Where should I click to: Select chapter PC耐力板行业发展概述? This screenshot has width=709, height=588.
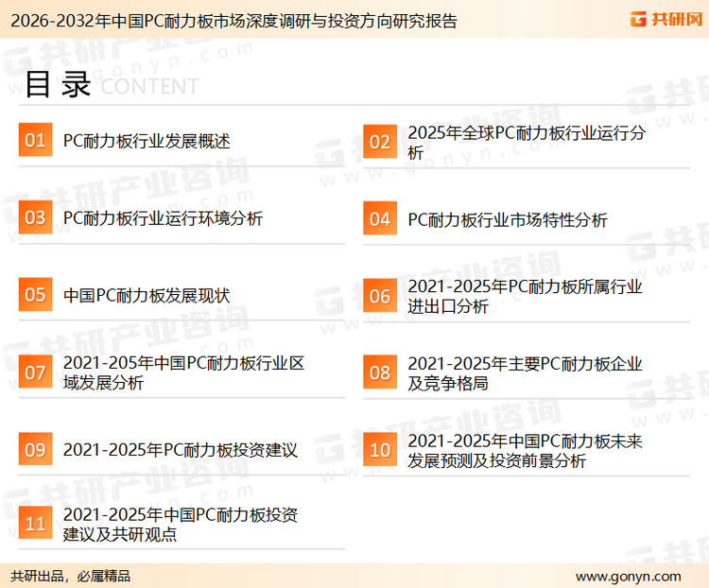coord(147,141)
